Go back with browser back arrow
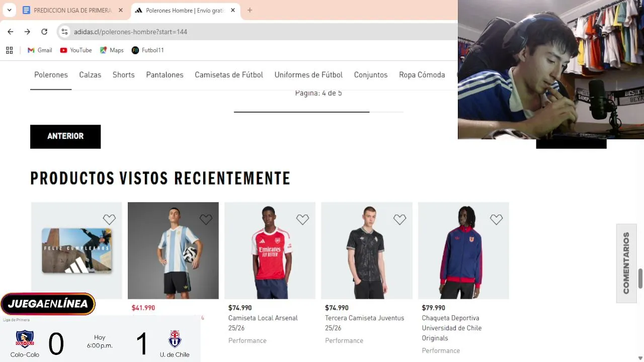This screenshot has height=362, width=644. pyautogui.click(x=11, y=32)
